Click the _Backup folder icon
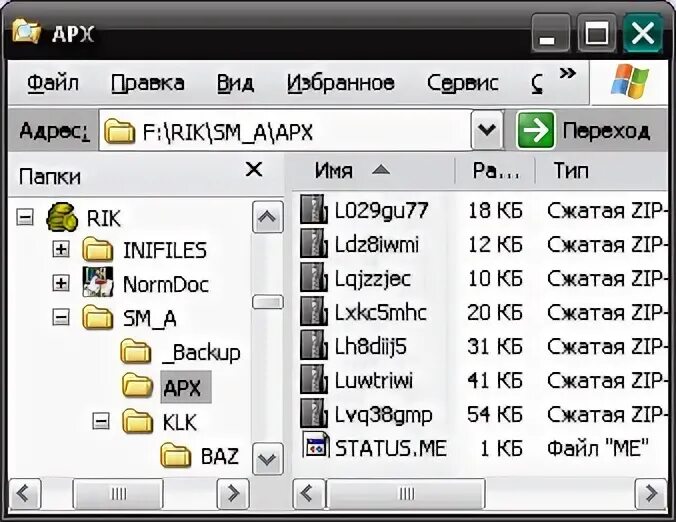 pos(136,351)
